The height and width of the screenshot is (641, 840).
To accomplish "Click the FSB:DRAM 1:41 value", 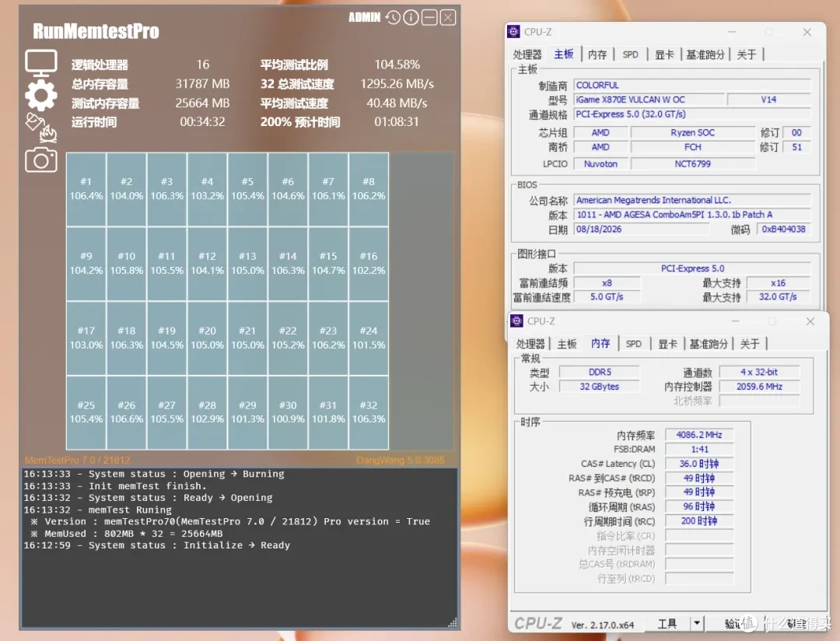I will click(699, 449).
